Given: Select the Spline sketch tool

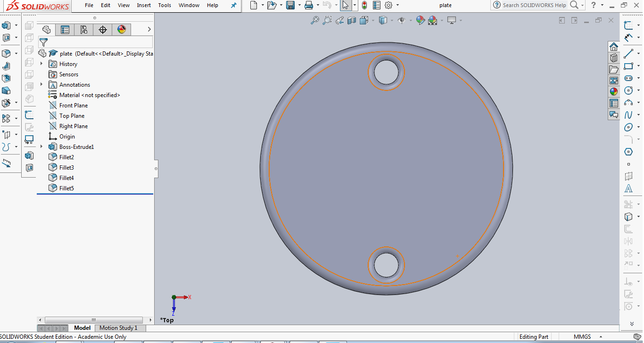Looking at the screenshot, I should click(x=628, y=115).
